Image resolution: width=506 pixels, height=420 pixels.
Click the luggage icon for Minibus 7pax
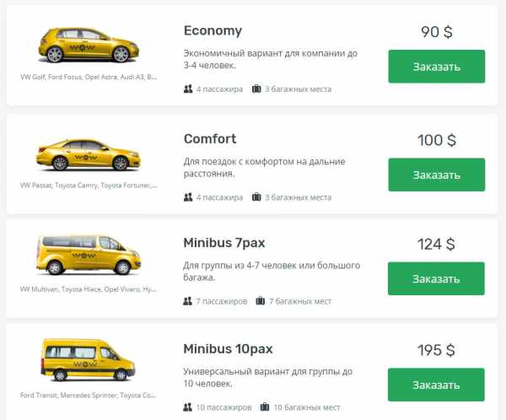click(261, 301)
